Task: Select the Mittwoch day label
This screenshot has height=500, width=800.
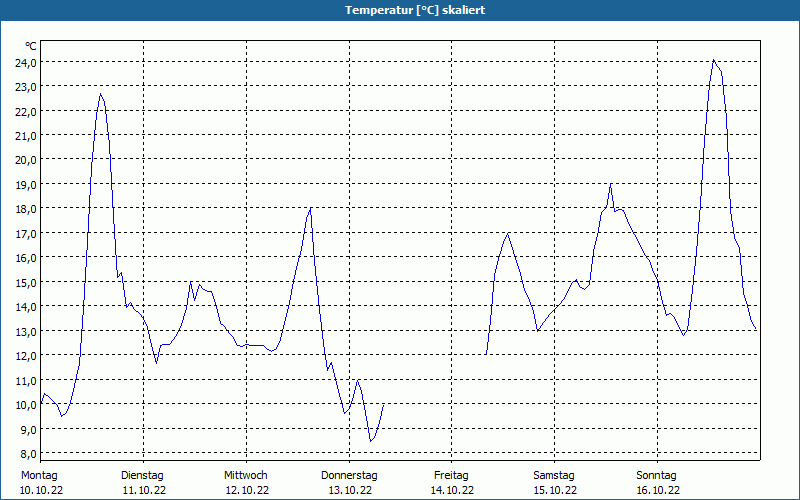Action: [246, 476]
